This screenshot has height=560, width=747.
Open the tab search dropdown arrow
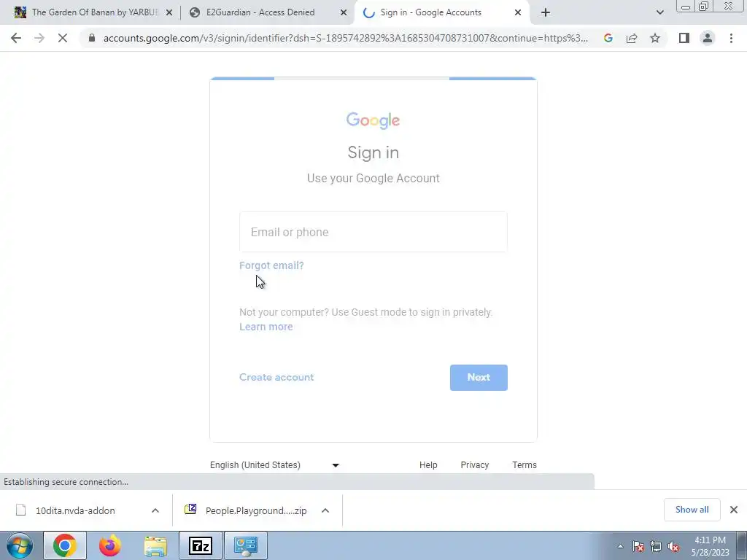pos(659,12)
